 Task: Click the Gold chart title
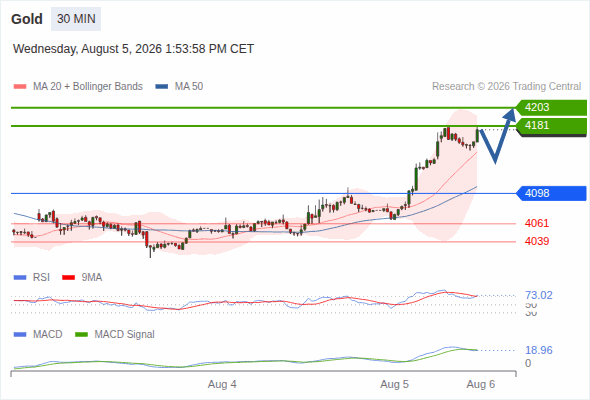point(27,19)
